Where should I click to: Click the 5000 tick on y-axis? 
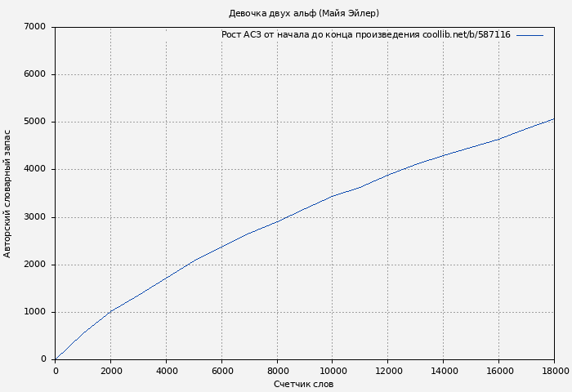pos(35,122)
